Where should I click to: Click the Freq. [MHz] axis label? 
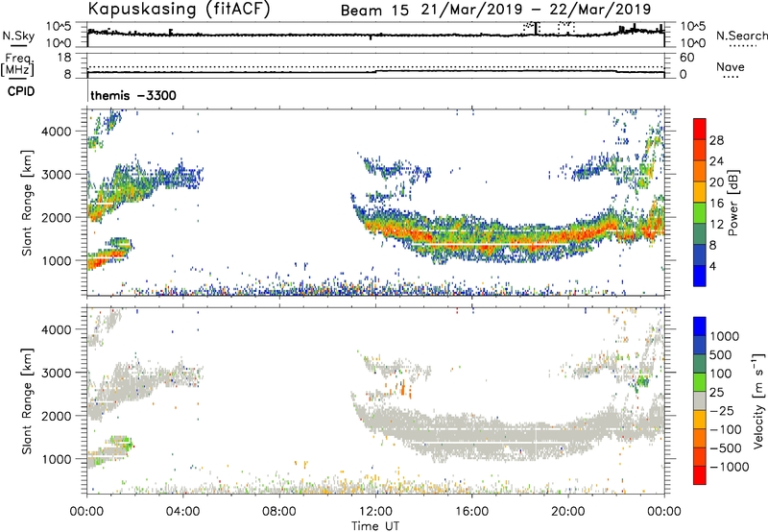[x=18, y=65]
